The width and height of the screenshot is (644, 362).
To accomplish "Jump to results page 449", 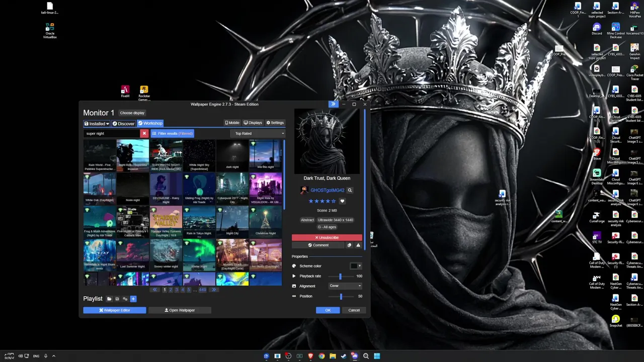I will coord(203,290).
